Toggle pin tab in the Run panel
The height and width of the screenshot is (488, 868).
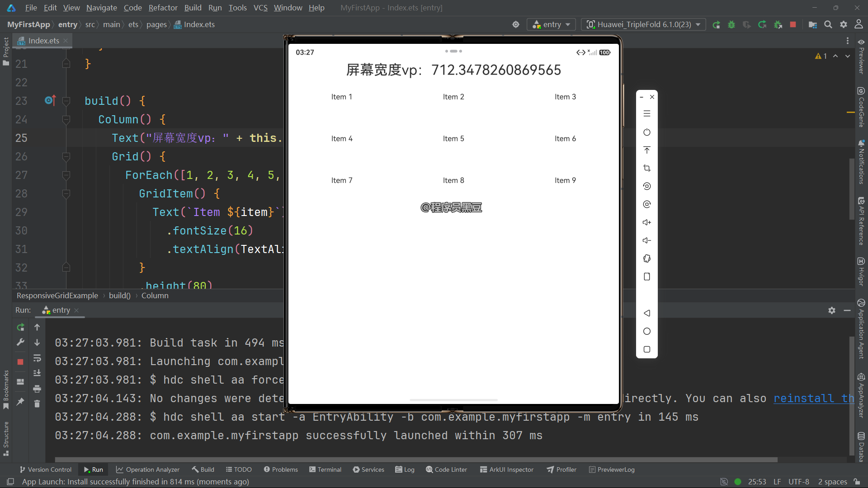click(x=20, y=401)
